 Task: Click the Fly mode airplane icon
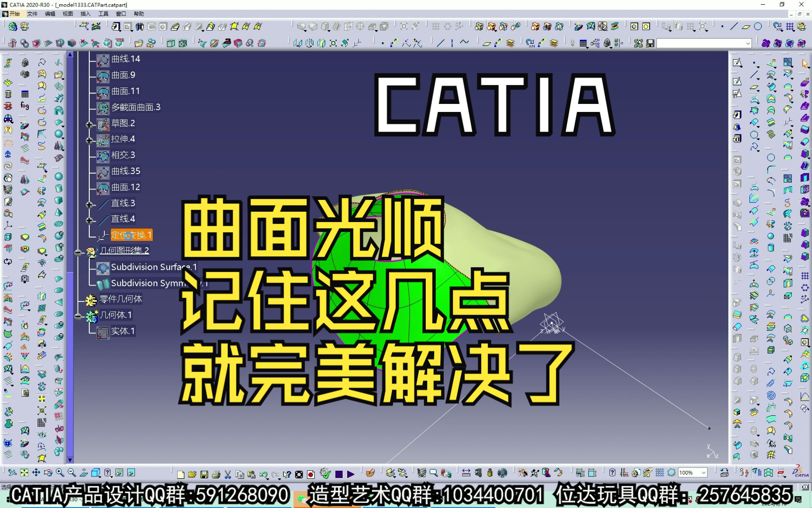click(x=13, y=473)
